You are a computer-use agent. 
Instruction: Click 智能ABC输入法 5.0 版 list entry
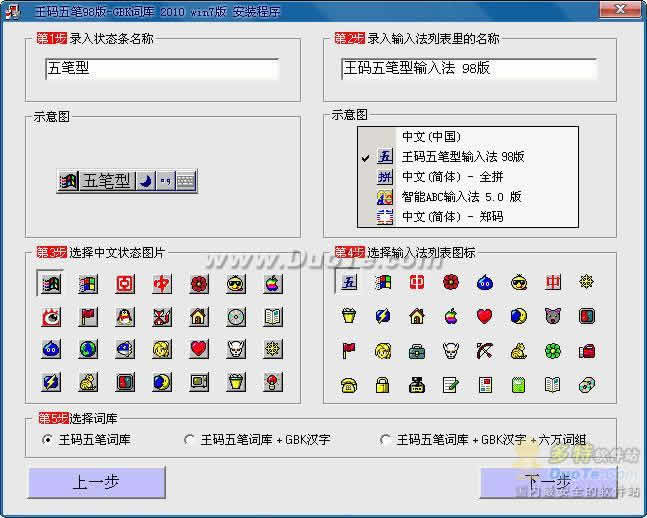(461, 197)
